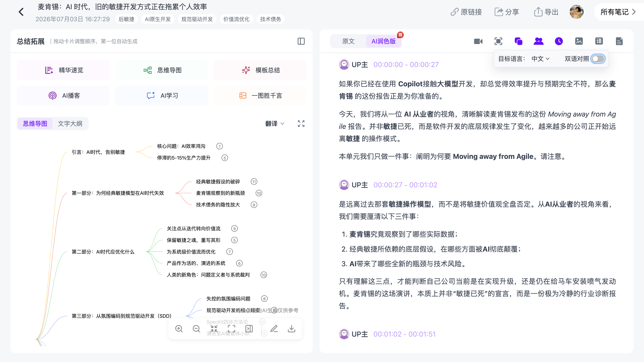The height and width of the screenshot is (362, 644).
Task: Open the 精华速览 card
Action: pyautogui.click(x=63, y=70)
